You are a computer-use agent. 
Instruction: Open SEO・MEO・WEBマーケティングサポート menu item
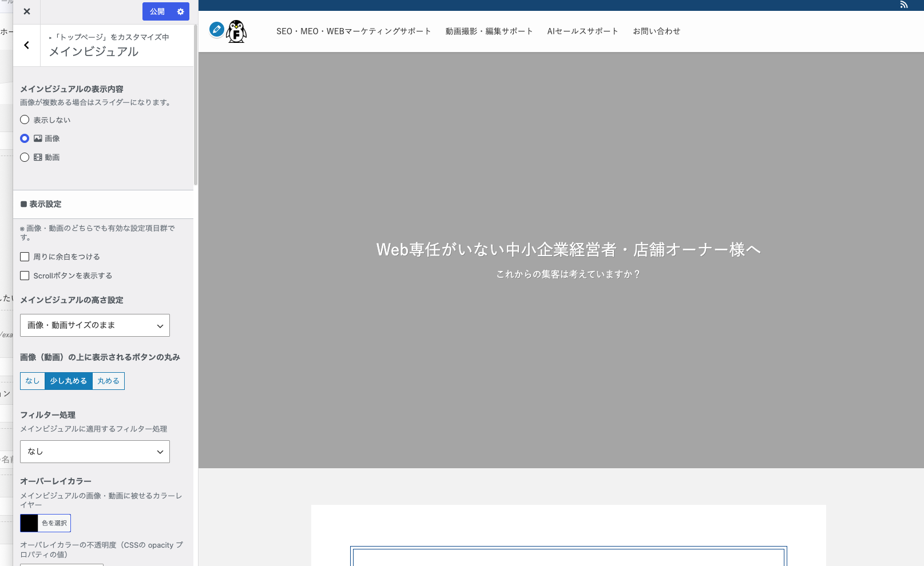(354, 31)
